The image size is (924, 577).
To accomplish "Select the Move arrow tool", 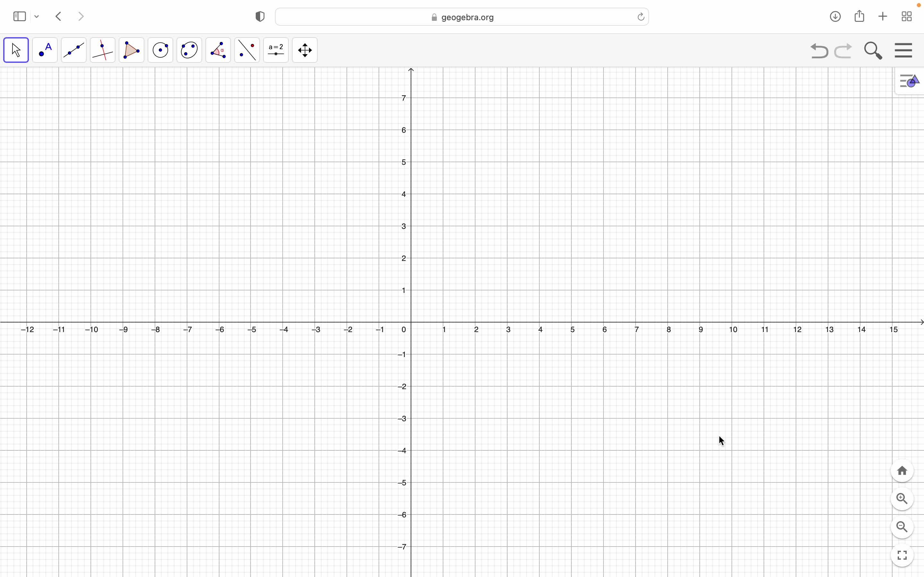I will (x=16, y=50).
